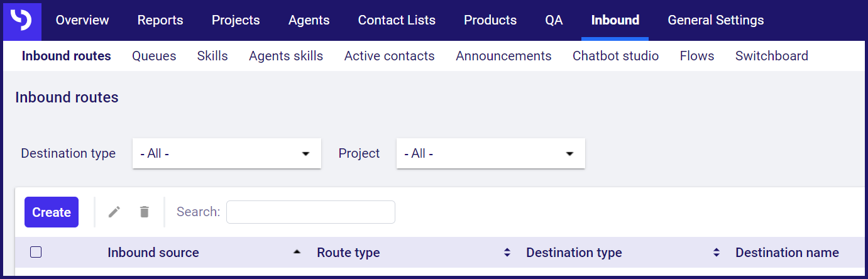This screenshot has width=868, height=279.
Task: Open the Reports menu
Action: coord(160,20)
